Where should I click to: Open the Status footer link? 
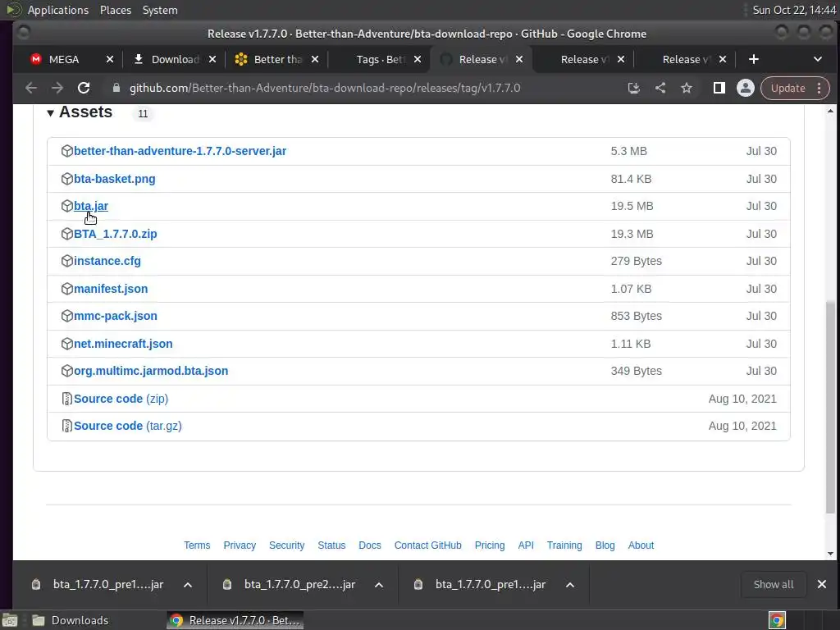tap(331, 545)
